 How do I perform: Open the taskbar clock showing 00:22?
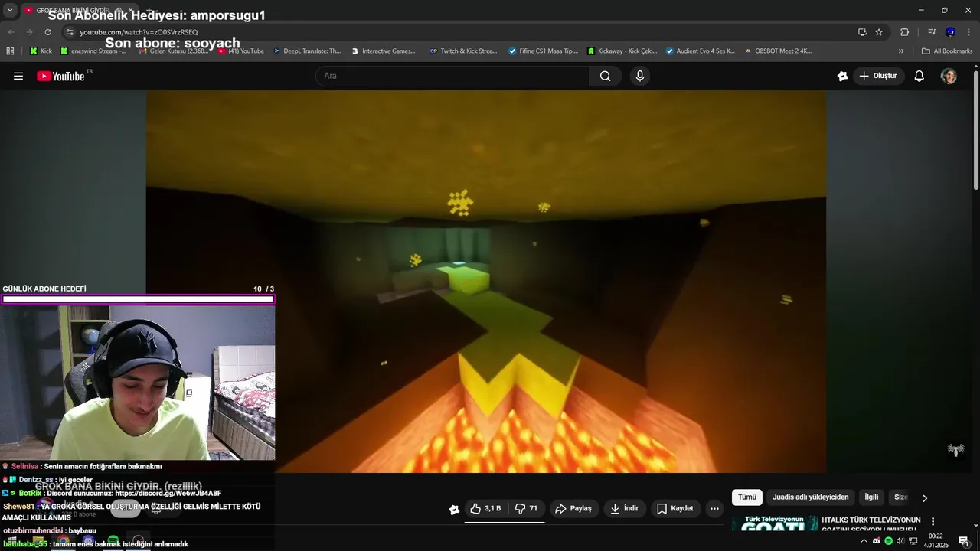(x=936, y=541)
